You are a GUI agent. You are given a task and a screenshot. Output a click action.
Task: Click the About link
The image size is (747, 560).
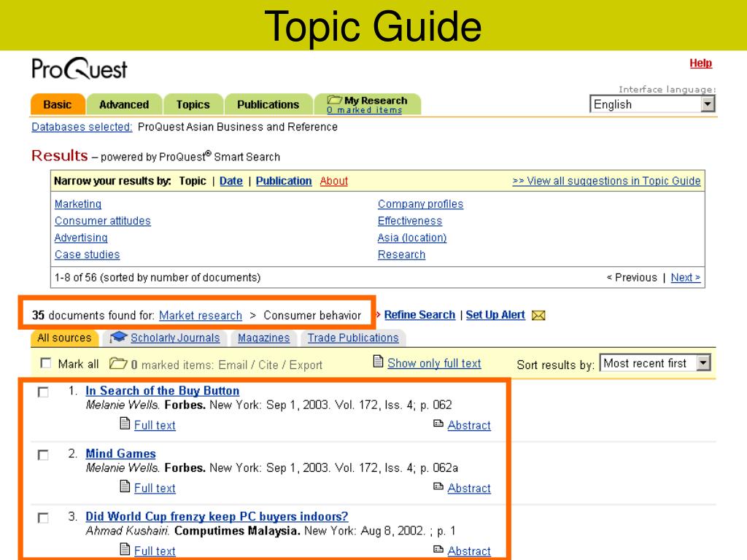pos(334,181)
